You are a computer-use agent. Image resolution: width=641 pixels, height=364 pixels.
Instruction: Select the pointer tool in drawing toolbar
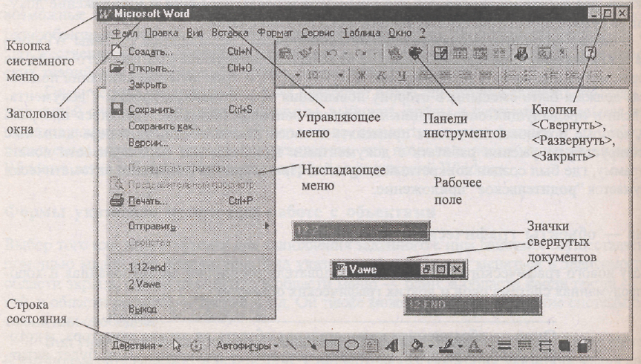[x=177, y=345]
